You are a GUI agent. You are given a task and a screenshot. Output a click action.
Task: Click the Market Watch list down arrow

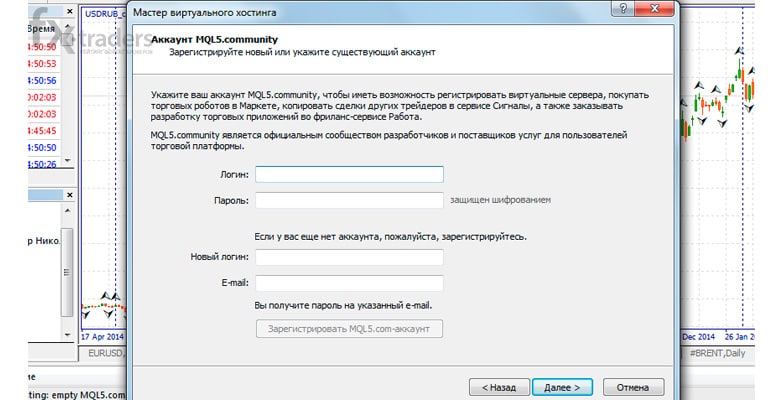pos(68,161)
